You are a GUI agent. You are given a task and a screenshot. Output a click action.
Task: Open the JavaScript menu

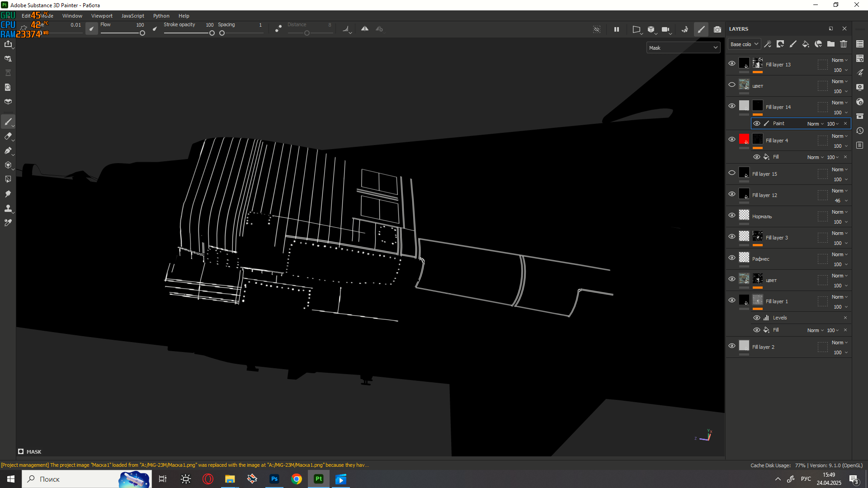coord(132,16)
